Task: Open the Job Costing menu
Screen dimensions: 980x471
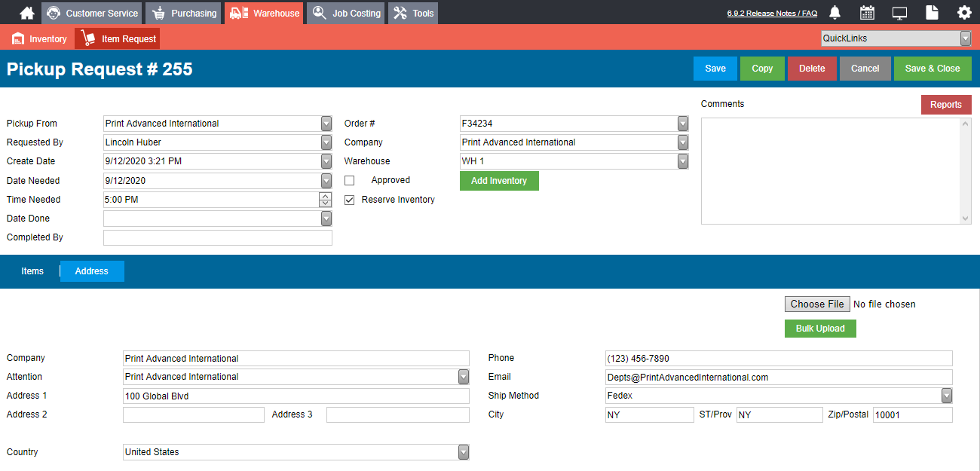Action: click(346, 13)
